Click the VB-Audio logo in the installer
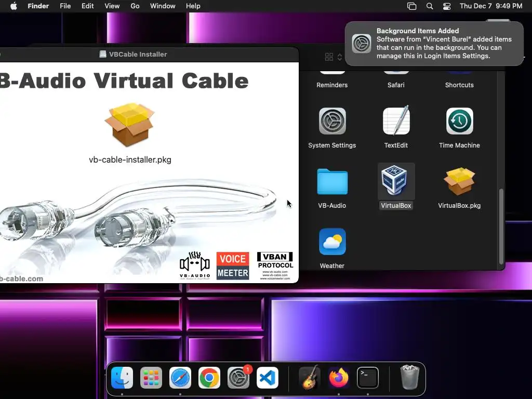Image resolution: width=532 pixels, height=399 pixels. tap(195, 265)
